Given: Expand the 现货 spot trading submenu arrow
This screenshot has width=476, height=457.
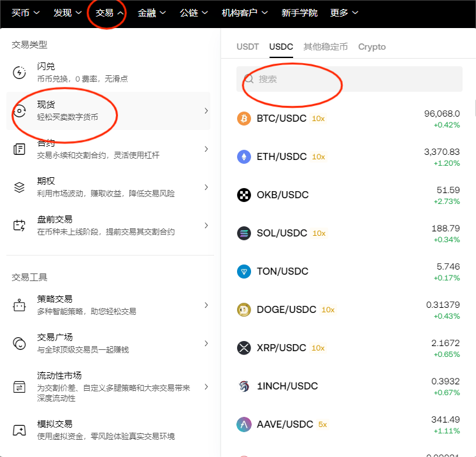Looking at the screenshot, I should pyautogui.click(x=206, y=111).
